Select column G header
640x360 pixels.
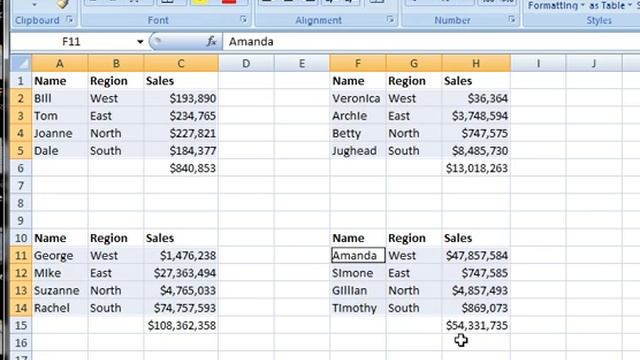pos(414,64)
